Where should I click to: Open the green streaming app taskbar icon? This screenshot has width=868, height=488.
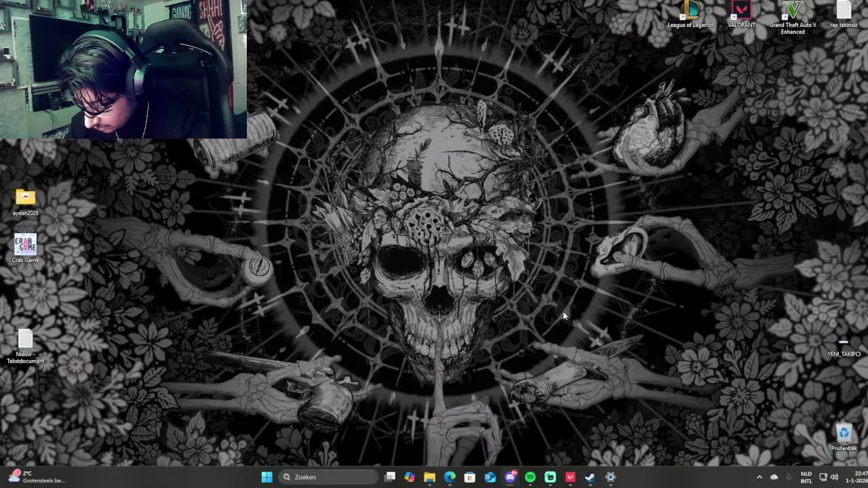[550, 477]
